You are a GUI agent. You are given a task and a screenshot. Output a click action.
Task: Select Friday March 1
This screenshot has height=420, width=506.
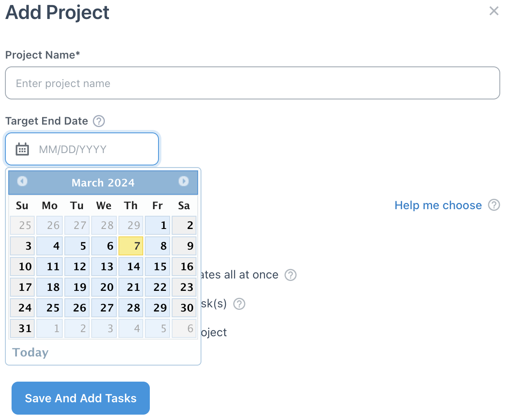pos(157,225)
